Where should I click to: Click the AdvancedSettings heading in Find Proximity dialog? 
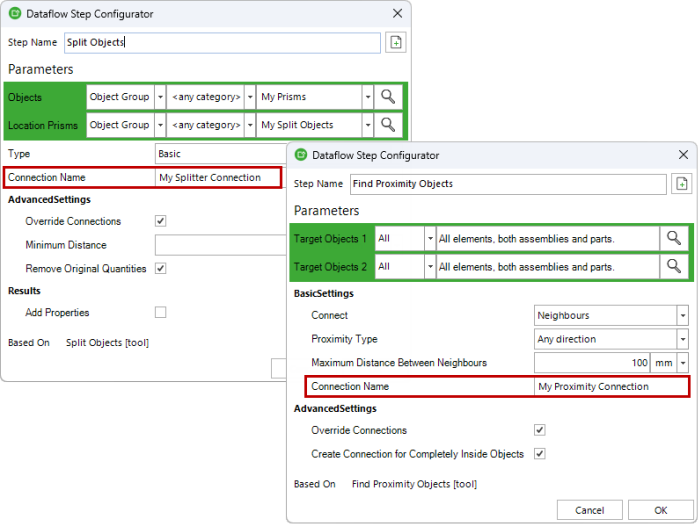(335, 409)
